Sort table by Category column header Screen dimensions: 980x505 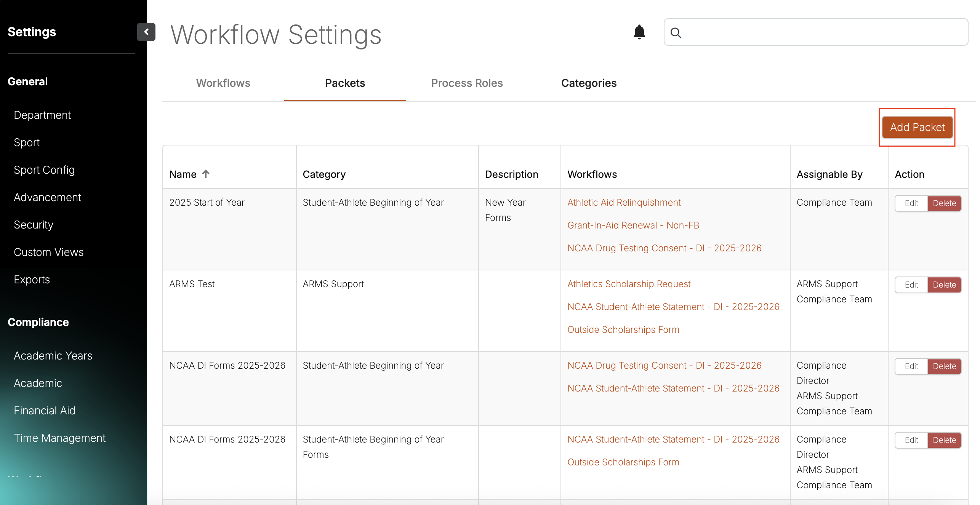tap(324, 174)
